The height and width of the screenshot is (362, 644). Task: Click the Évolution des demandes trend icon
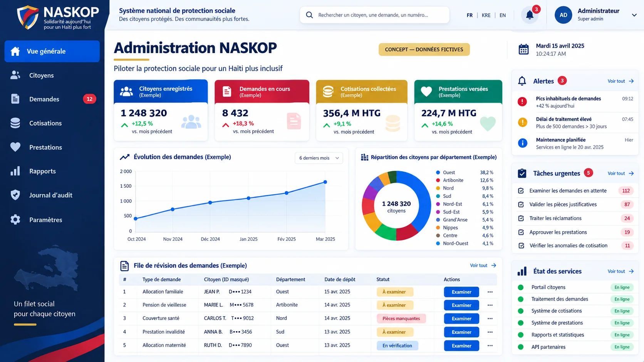[124, 157]
